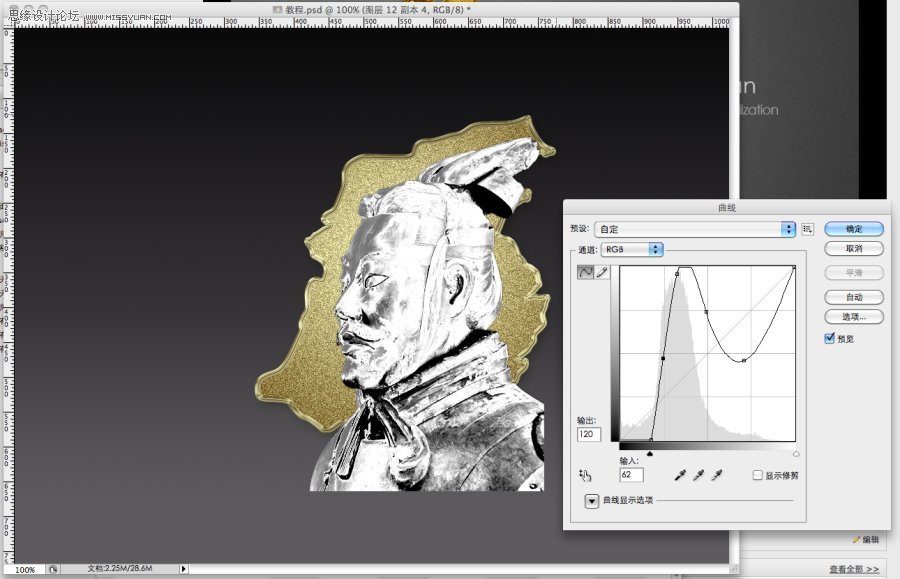This screenshot has width=900, height=579.
Task: Expand the 曲线显示选项 curve display options
Action: click(x=592, y=500)
